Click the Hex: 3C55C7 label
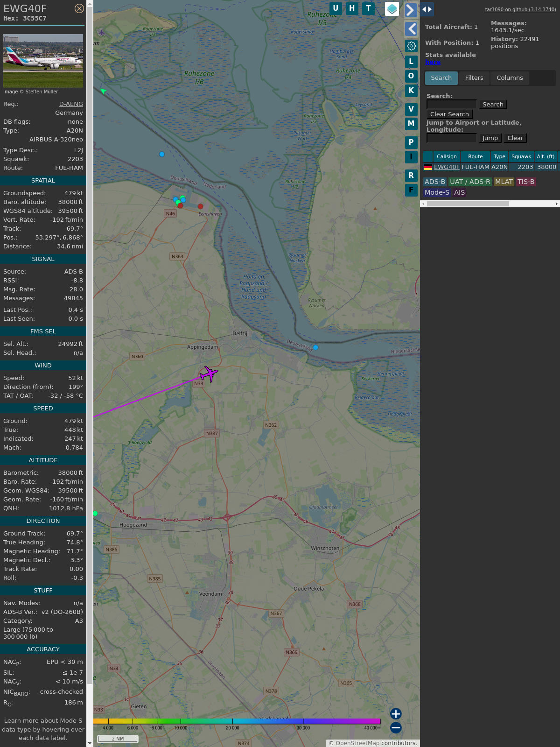This screenshot has width=560, height=747. [25, 19]
